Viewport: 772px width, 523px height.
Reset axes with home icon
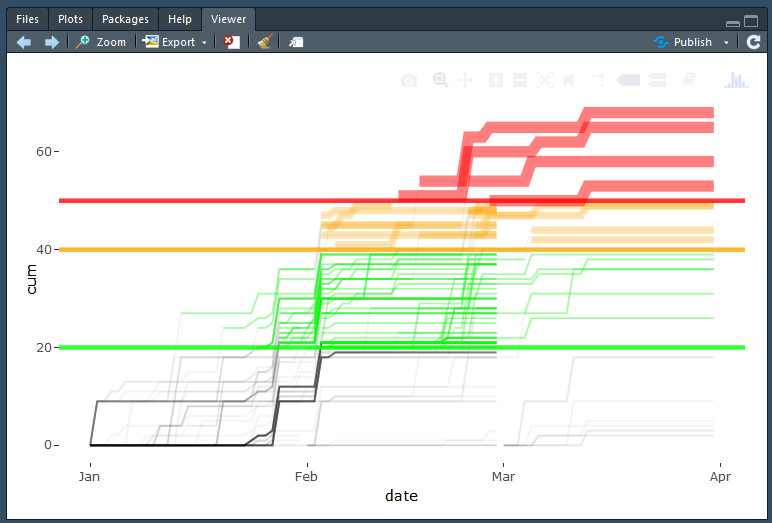pos(569,80)
